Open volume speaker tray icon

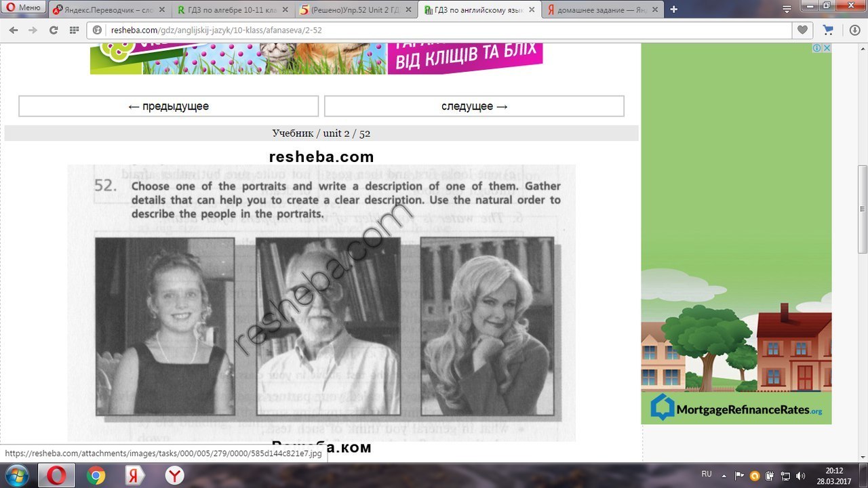click(x=801, y=476)
